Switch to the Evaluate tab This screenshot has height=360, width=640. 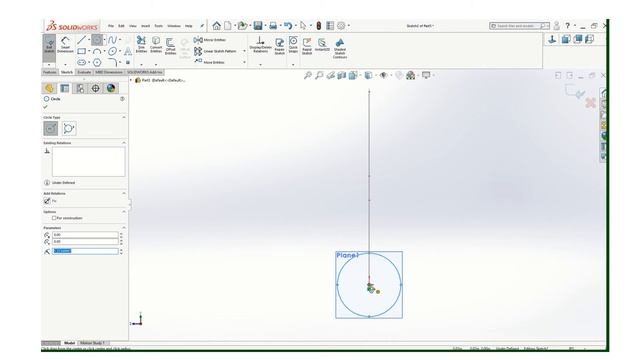pyautogui.click(x=84, y=72)
